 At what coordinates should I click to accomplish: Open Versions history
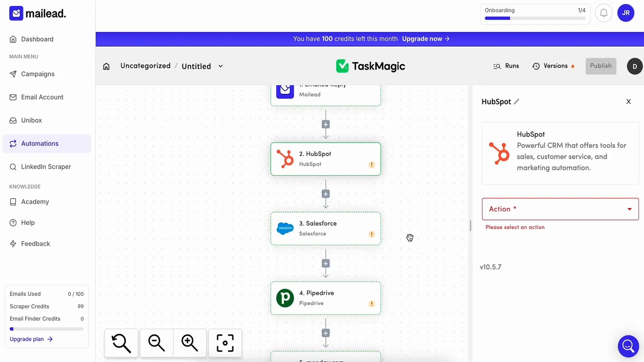[x=553, y=66]
